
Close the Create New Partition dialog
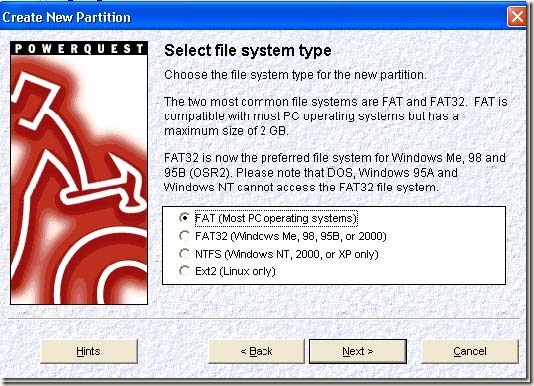point(517,16)
